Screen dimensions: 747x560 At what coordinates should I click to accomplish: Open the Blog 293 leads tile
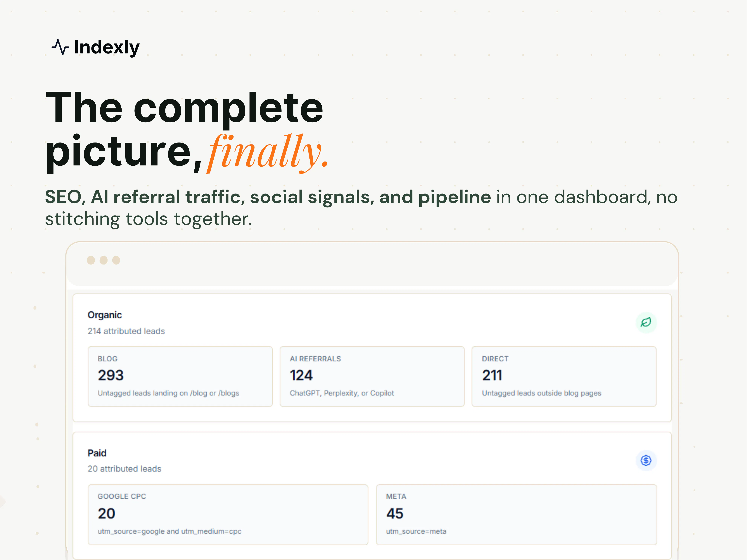click(180, 376)
